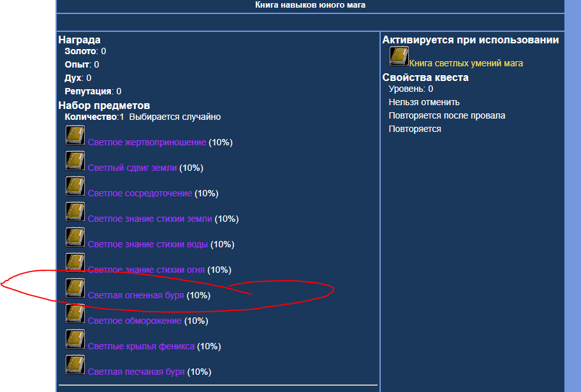
Task: Click the Книга светлых умений мага book icon
Action: point(399,56)
